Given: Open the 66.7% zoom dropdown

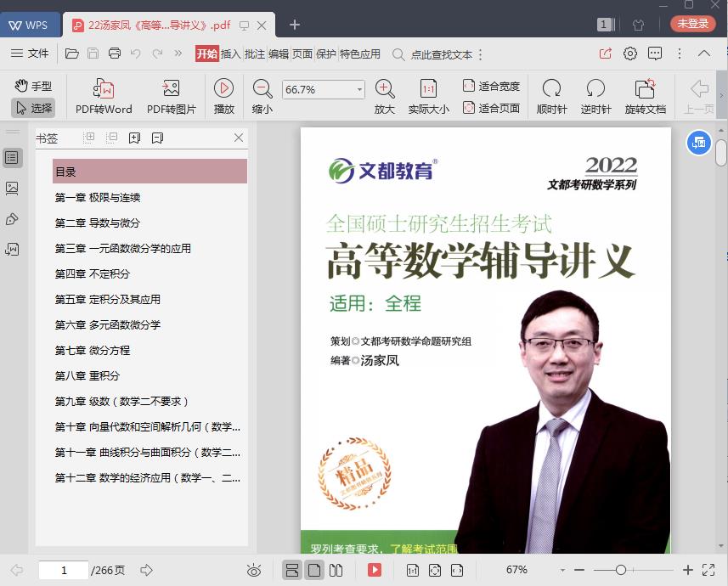Looking at the screenshot, I should [x=359, y=89].
